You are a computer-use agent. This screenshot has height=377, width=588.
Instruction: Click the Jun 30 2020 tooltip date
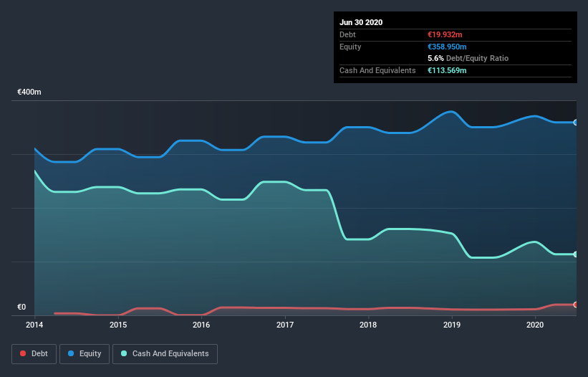click(361, 22)
